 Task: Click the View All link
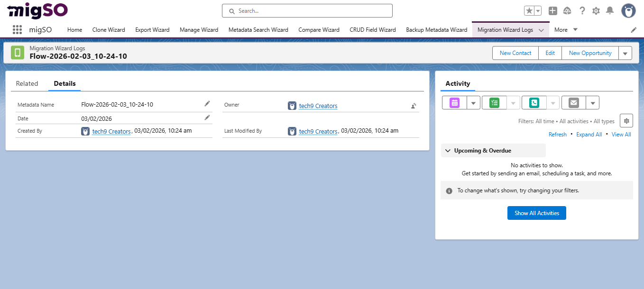pos(621,135)
